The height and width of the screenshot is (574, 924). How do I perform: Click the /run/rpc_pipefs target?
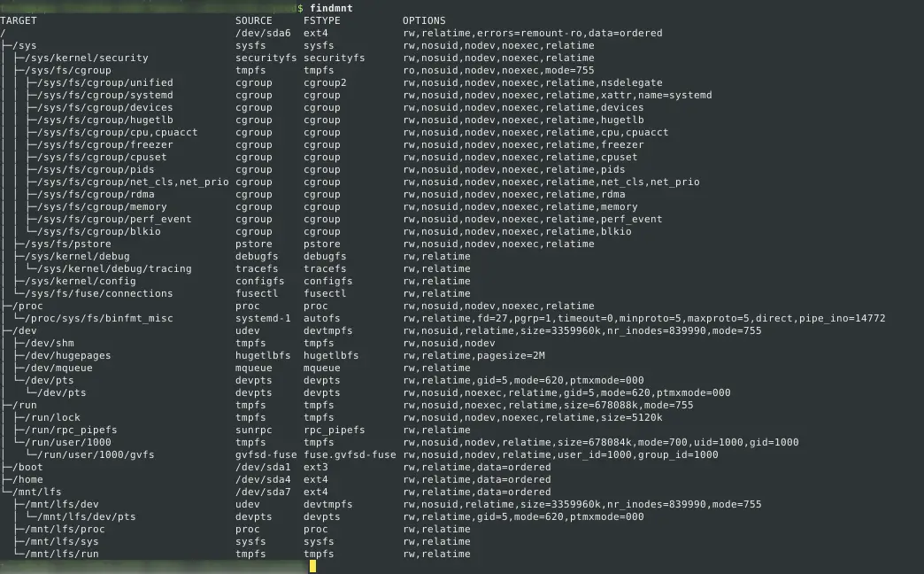[71, 430]
